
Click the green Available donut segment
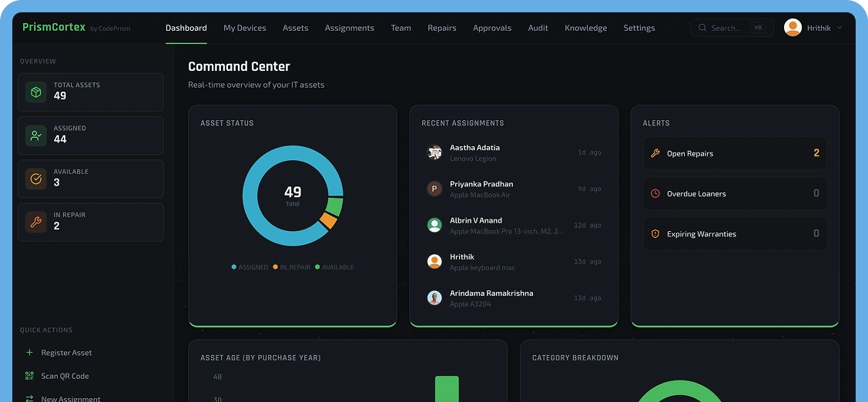point(334,206)
